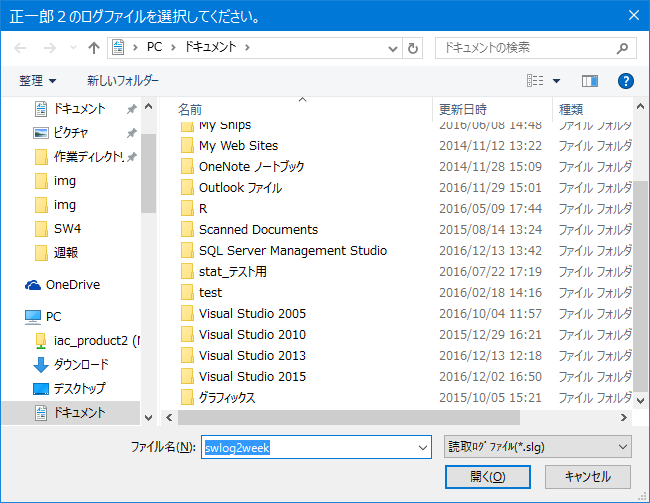Click the OneDrive cloud icon
650x503 pixels.
[33, 285]
